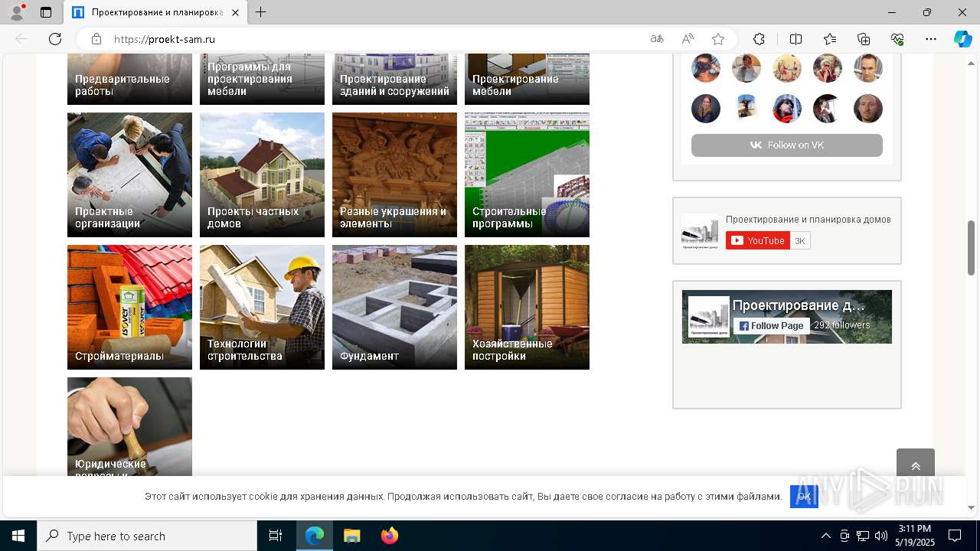980x551 pixels.
Task: Open a new browser tab
Action: pos(261,12)
